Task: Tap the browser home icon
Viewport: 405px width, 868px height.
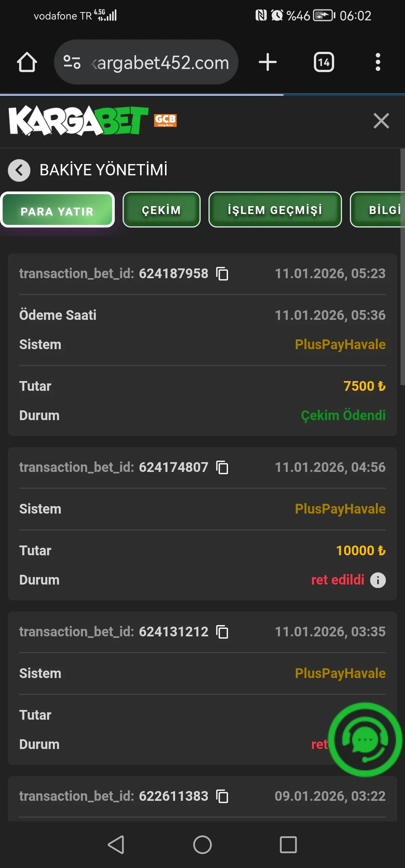Action: (27, 62)
